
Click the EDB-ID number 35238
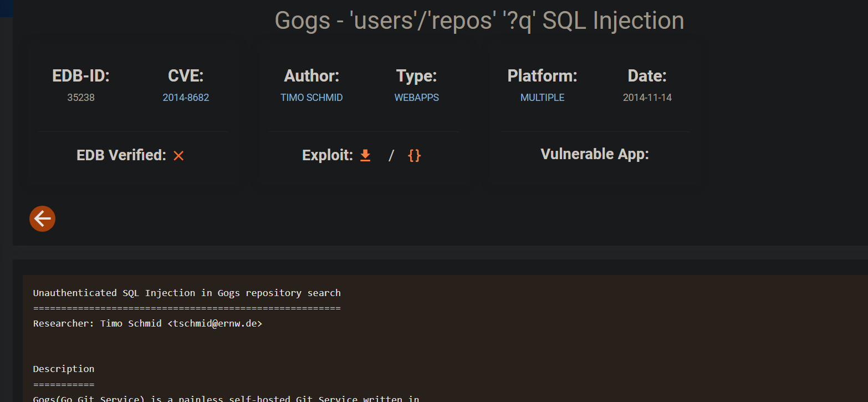[x=81, y=98]
